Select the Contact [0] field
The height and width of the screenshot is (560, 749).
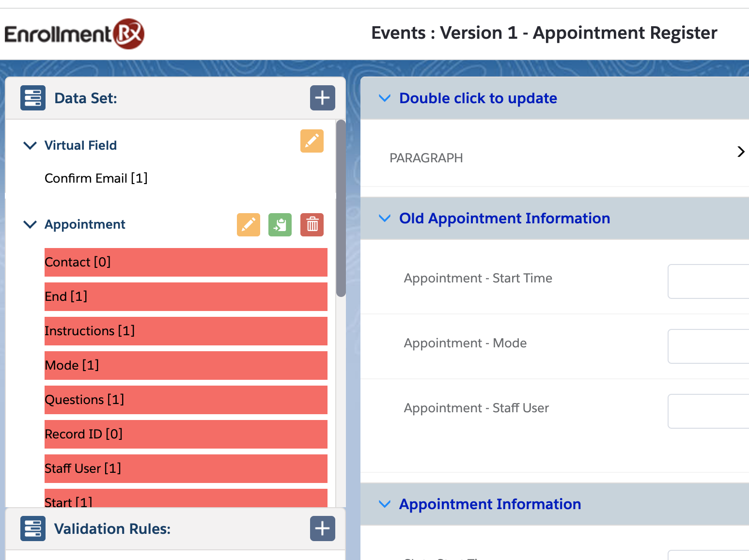pyautogui.click(x=186, y=262)
